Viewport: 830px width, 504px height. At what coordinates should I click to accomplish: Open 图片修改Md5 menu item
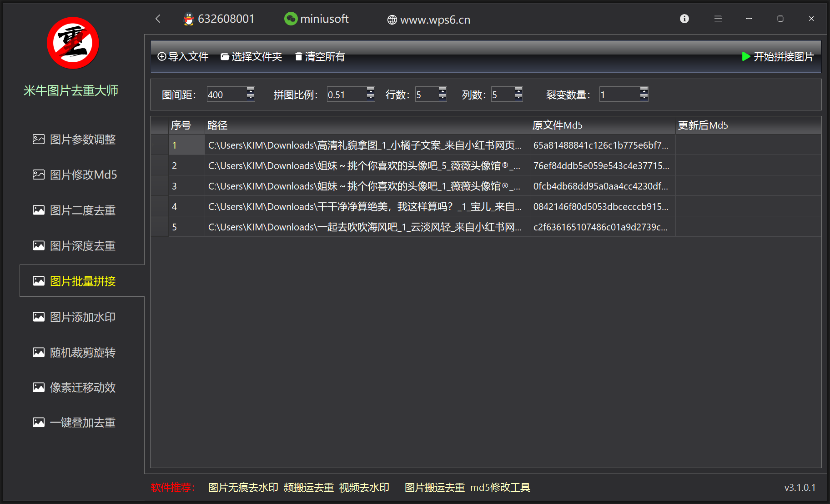click(83, 175)
